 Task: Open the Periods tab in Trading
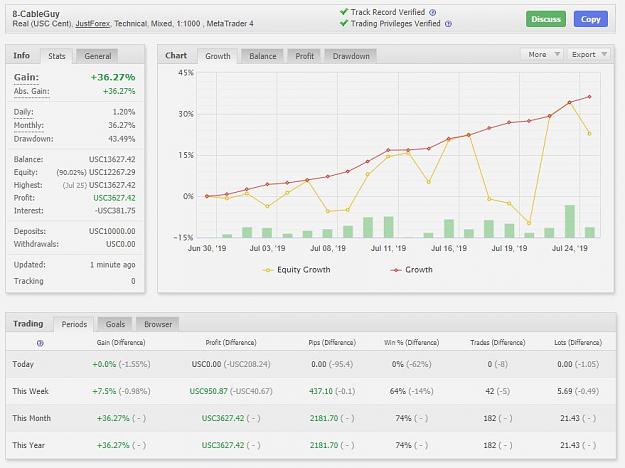tap(74, 324)
